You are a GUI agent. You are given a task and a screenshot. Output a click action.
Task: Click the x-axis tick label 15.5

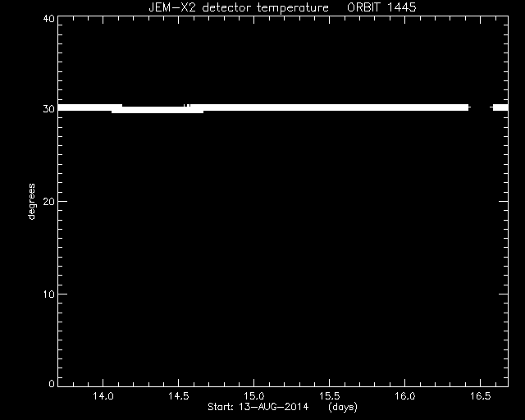pyautogui.click(x=330, y=396)
